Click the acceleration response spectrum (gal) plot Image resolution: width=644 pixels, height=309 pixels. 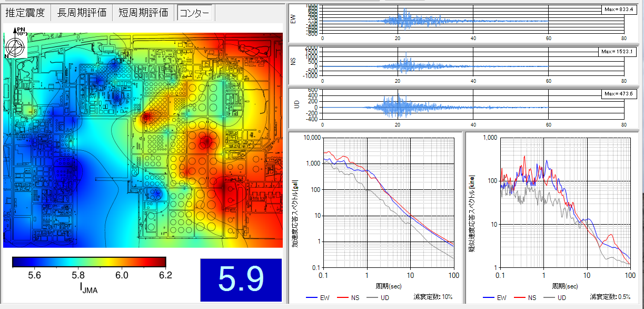(x=389, y=203)
